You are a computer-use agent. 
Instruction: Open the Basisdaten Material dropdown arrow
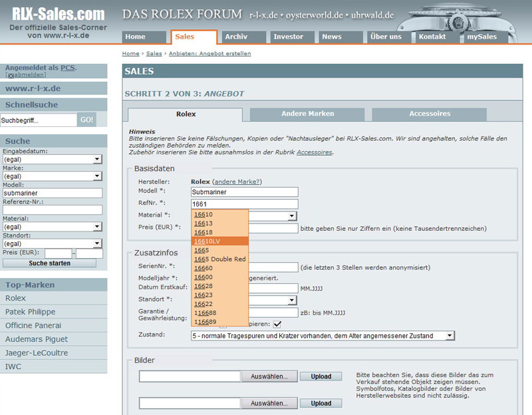[292, 216]
